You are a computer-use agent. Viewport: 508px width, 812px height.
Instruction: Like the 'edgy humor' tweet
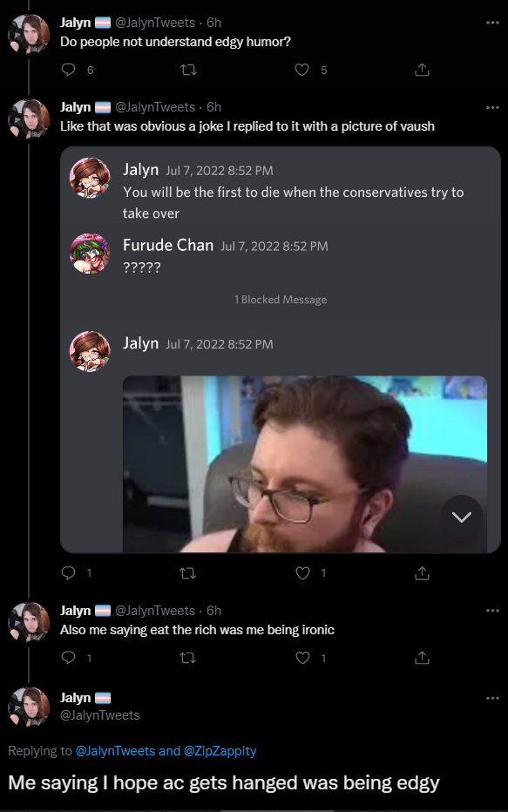pos(301,70)
